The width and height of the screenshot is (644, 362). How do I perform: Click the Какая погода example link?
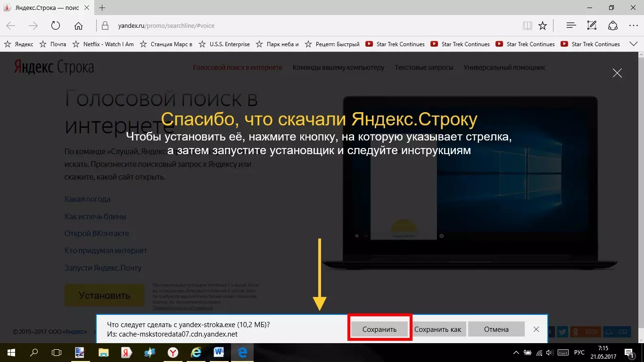pyautogui.click(x=87, y=199)
